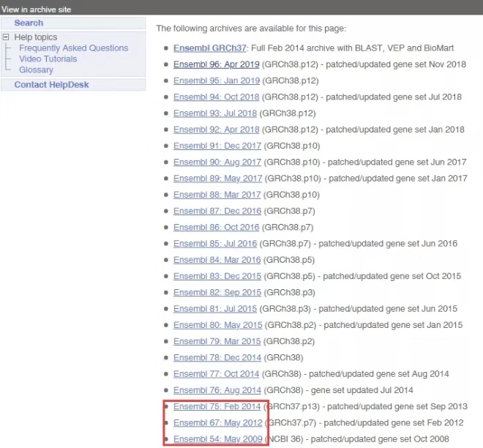483x448 pixels.
Task: Open Ensembl 95: Jan 2019 archive
Action: tap(217, 81)
